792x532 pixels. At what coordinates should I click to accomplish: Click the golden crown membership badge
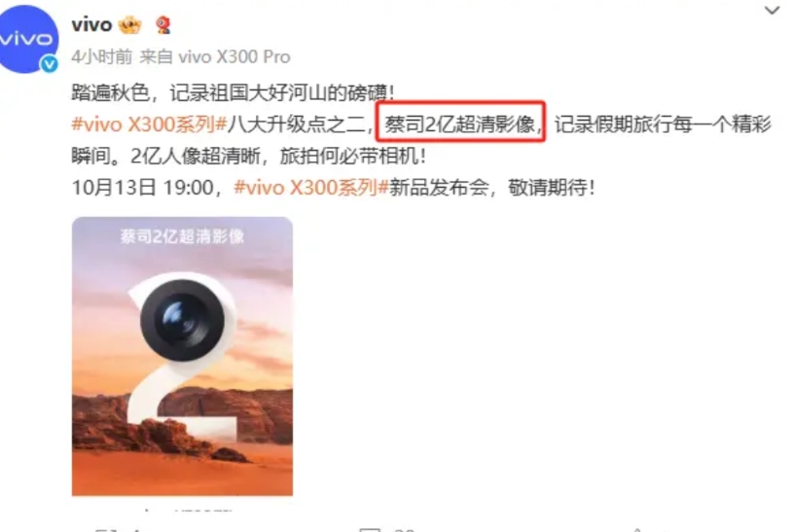click(129, 24)
